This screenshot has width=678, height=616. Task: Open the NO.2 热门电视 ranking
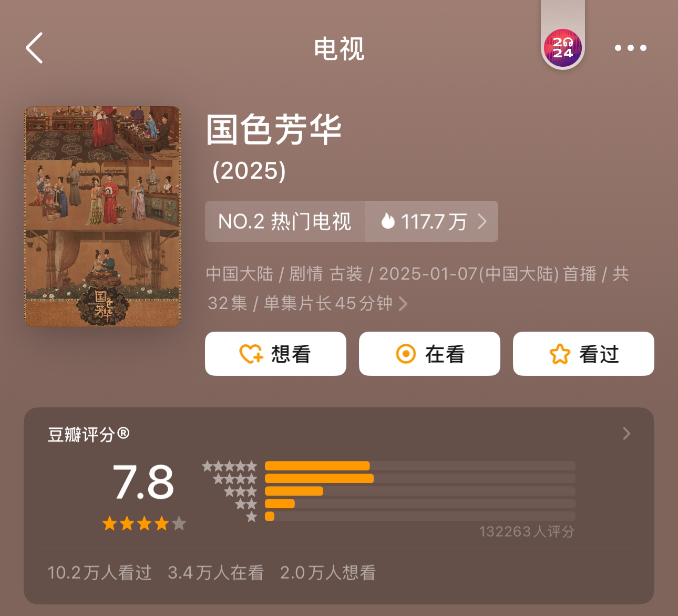(285, 221)
